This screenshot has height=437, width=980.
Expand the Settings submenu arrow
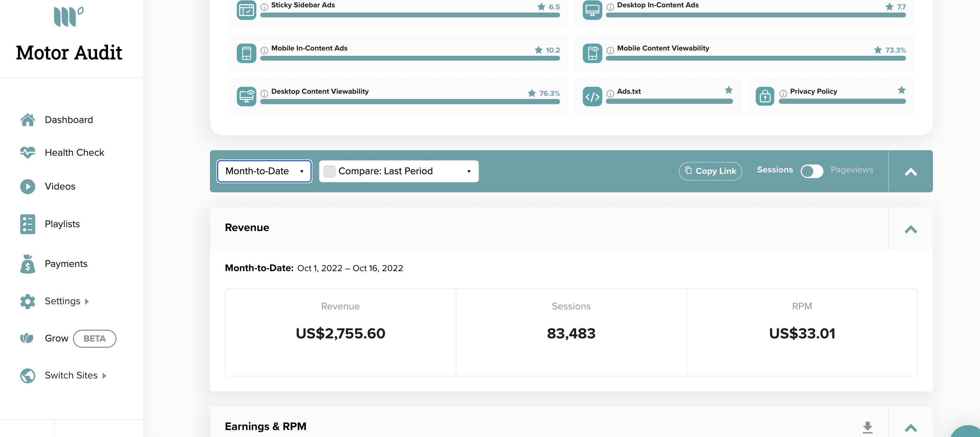pyautogui.click(x=87, y=301)
